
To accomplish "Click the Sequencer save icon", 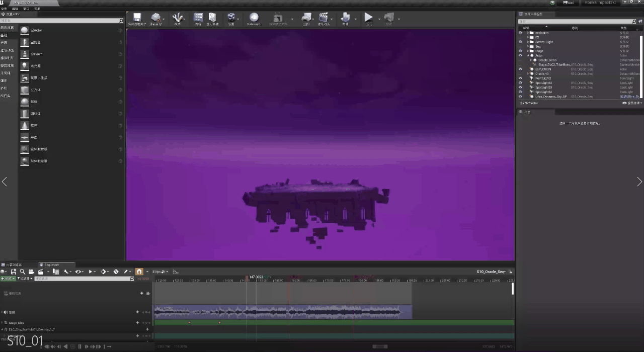I will [x=13, y=272].
